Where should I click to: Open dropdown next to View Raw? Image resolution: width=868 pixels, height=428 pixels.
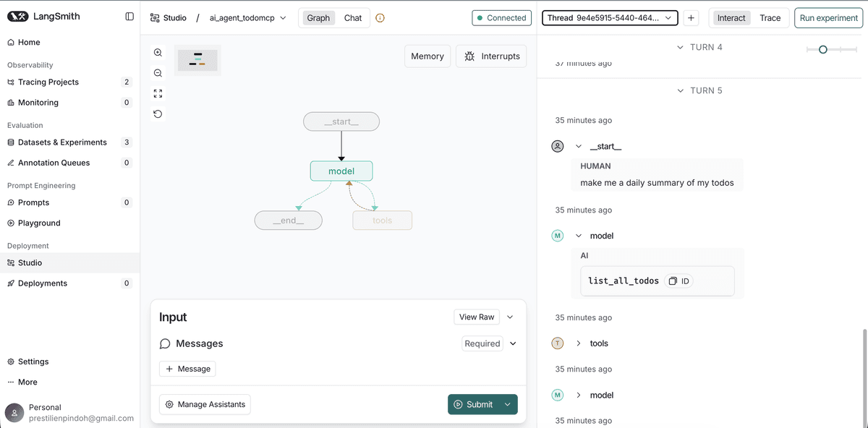click(x=510, y=317)
